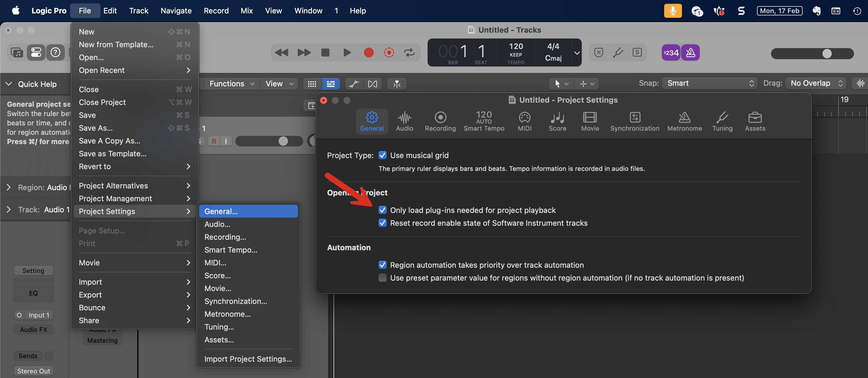Open the Snap Smart dropdown
The height and width of the screenshot is (378, 868).
click(710, 83)
